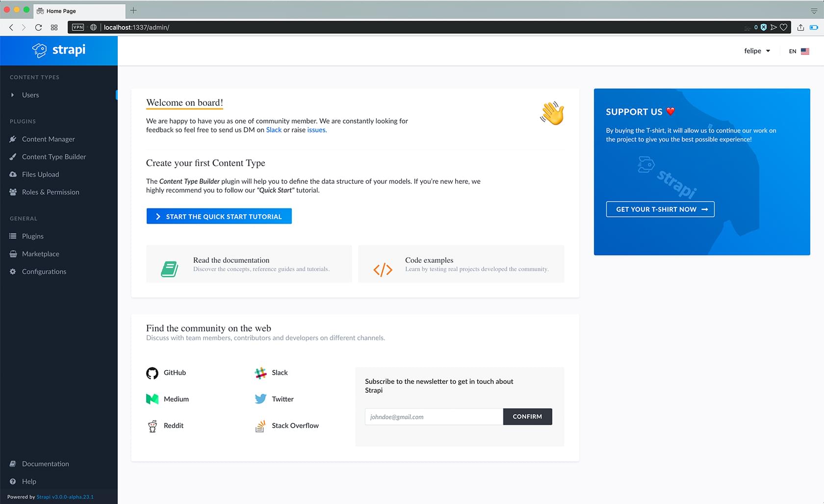Viewport: 824px width, 504px height.
Task: Start the Quick Start Tutorial
Action: click(219, 216)
